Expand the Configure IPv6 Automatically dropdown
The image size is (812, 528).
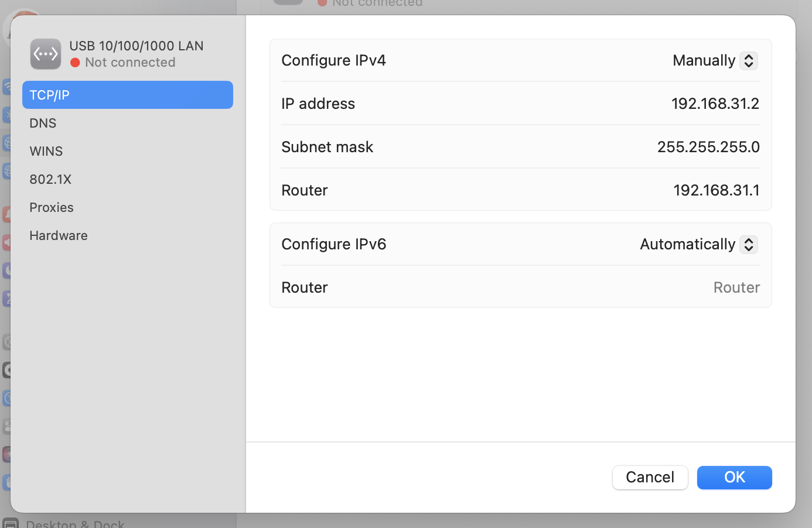pos(698,244)
